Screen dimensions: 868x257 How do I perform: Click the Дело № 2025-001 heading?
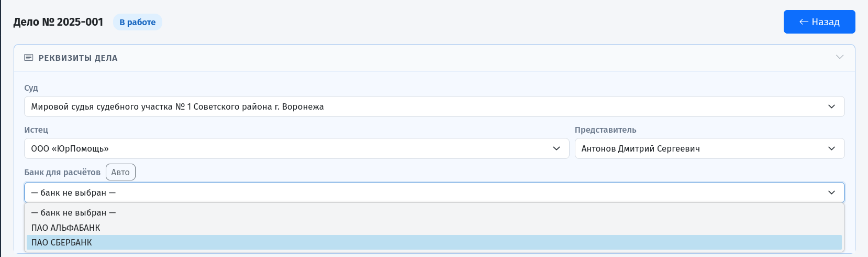59,22
